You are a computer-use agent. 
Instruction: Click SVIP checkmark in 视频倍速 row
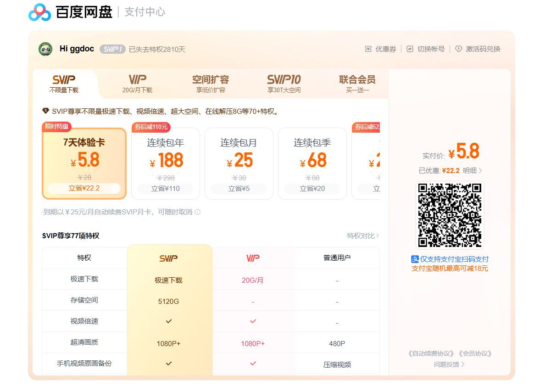[168, 321]
